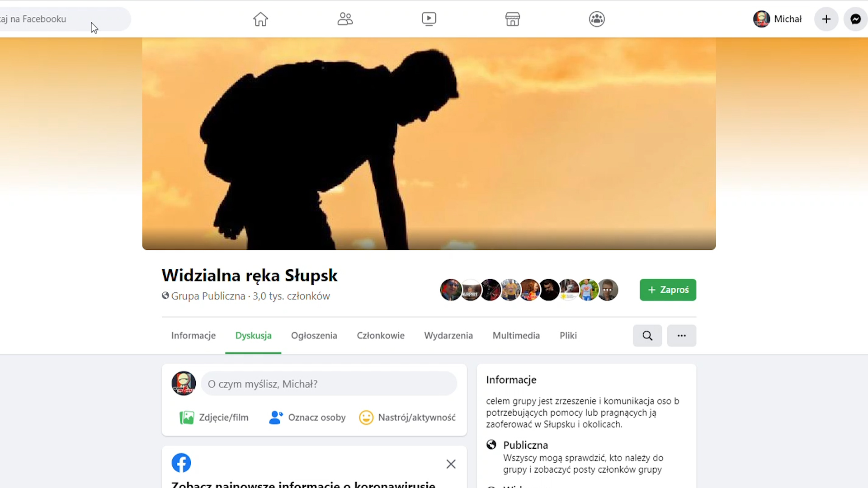Open Michał profile in top bar
868x488 pixels.
tap(778, 19)
